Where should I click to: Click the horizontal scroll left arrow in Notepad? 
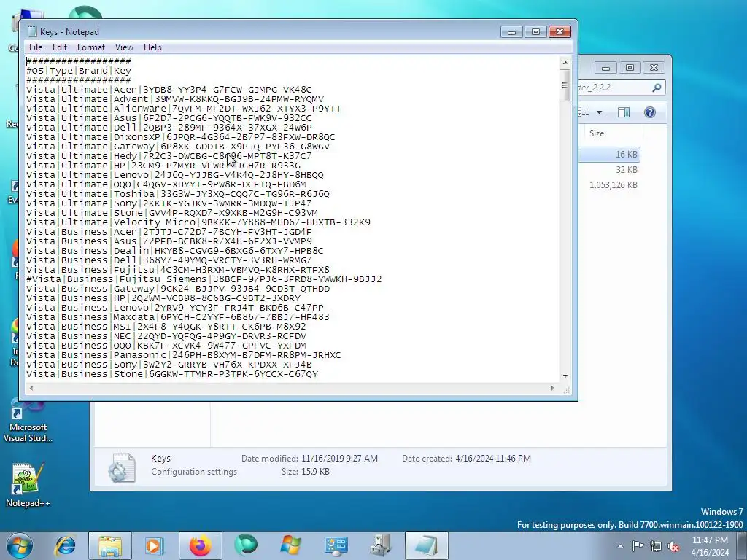click(31, 388)
